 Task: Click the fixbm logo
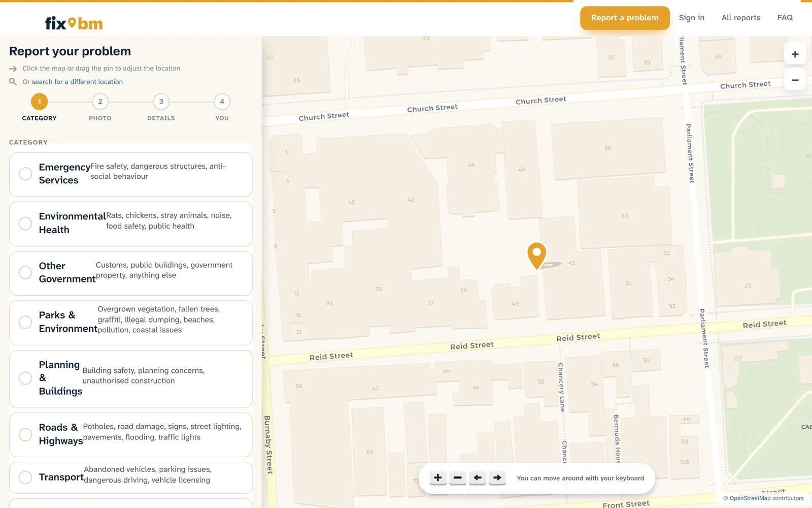tap(74, 23)
